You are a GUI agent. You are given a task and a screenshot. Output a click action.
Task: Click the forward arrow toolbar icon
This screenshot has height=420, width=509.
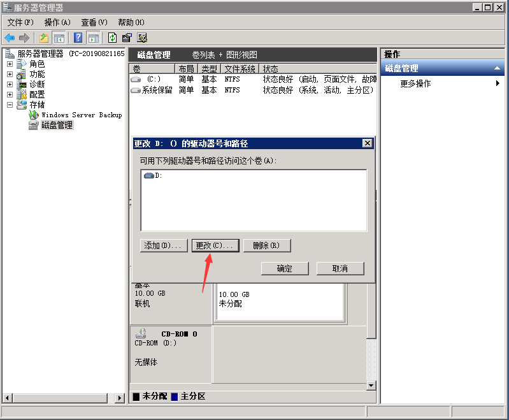click(24, 38)
